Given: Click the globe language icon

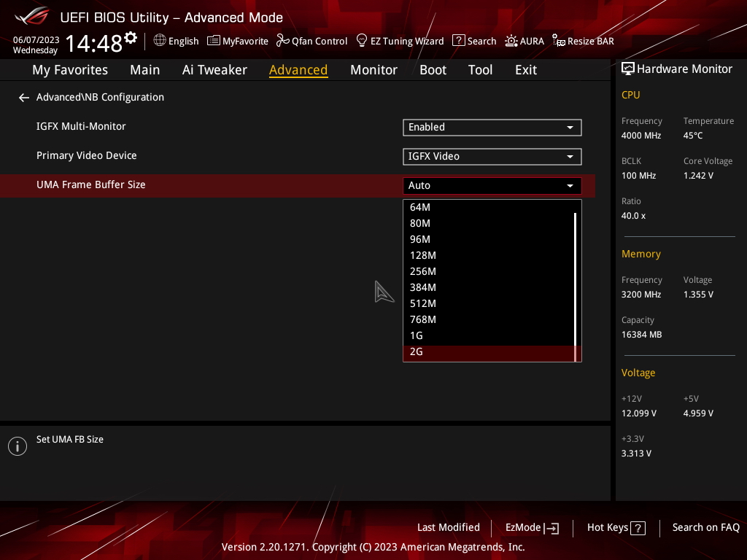Looking at the screenshot, I should 160,41.
